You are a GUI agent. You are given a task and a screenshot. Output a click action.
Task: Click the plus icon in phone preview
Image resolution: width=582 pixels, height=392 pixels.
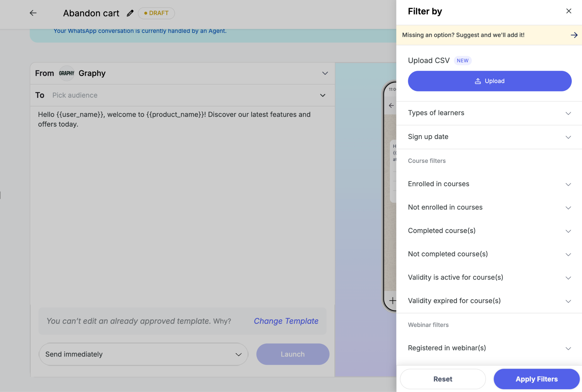tap(392, 300)
